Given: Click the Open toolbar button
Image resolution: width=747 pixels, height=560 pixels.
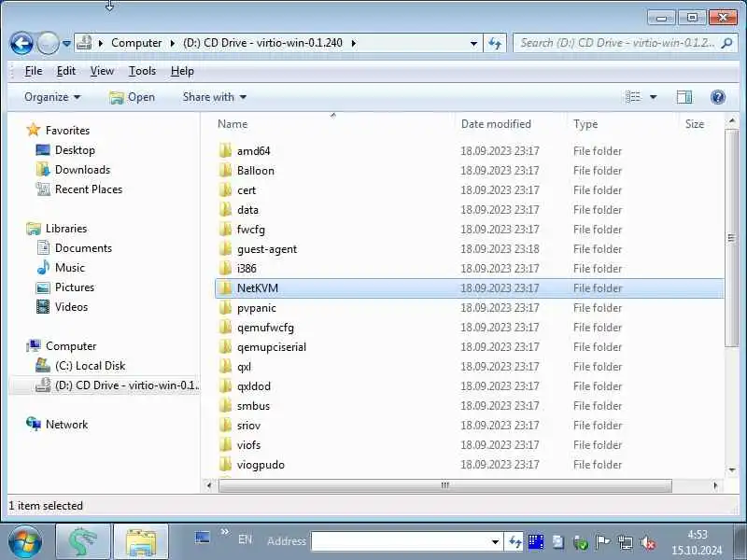Looking at the screenshot, I should point(132,97).
